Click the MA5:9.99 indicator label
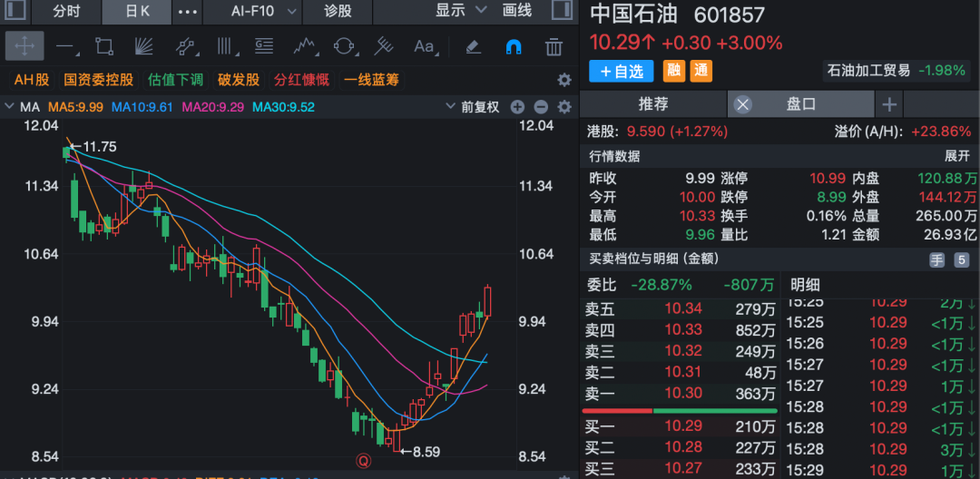Viewport: 980px width, 479px height. pos(75,107)
